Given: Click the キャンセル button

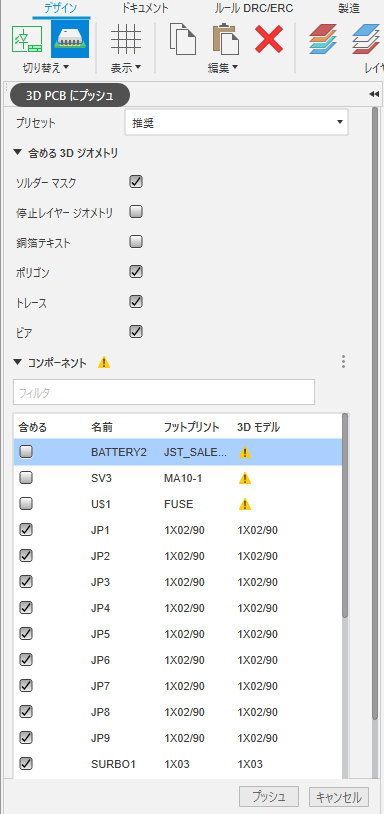Looking at the screenshot, I should (339, 796).
